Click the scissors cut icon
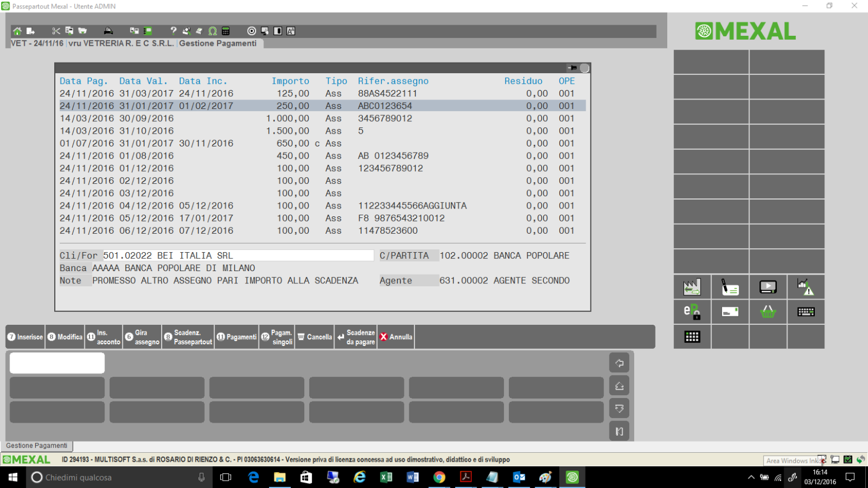Viewport: 868px width, 488px height. click(x=56, y=31)
